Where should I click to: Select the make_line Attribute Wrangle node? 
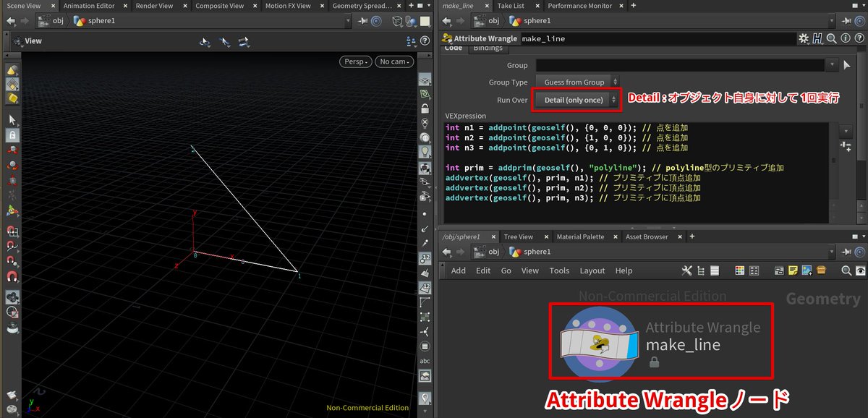pyautogui.click(x=599, y=345)
